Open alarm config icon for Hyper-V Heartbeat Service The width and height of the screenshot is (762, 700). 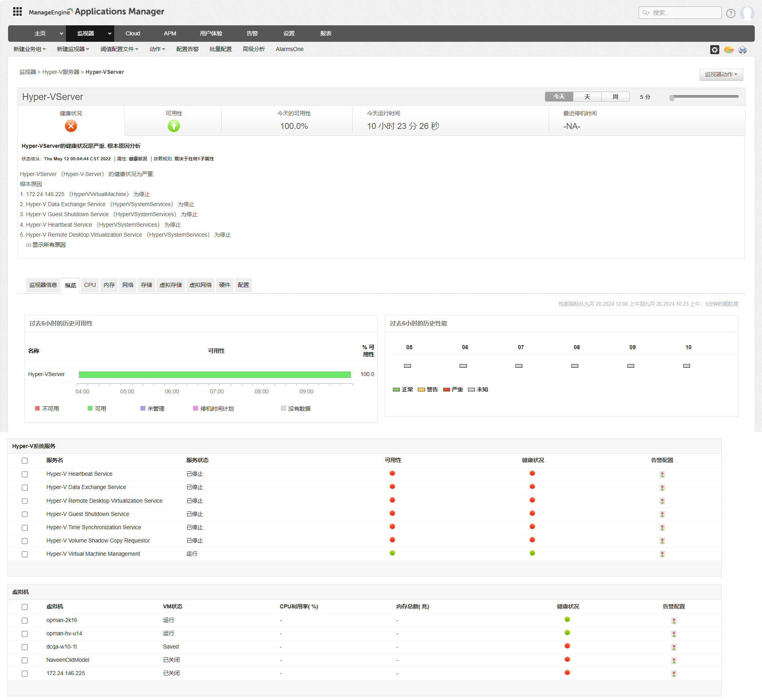click(662, 475)
